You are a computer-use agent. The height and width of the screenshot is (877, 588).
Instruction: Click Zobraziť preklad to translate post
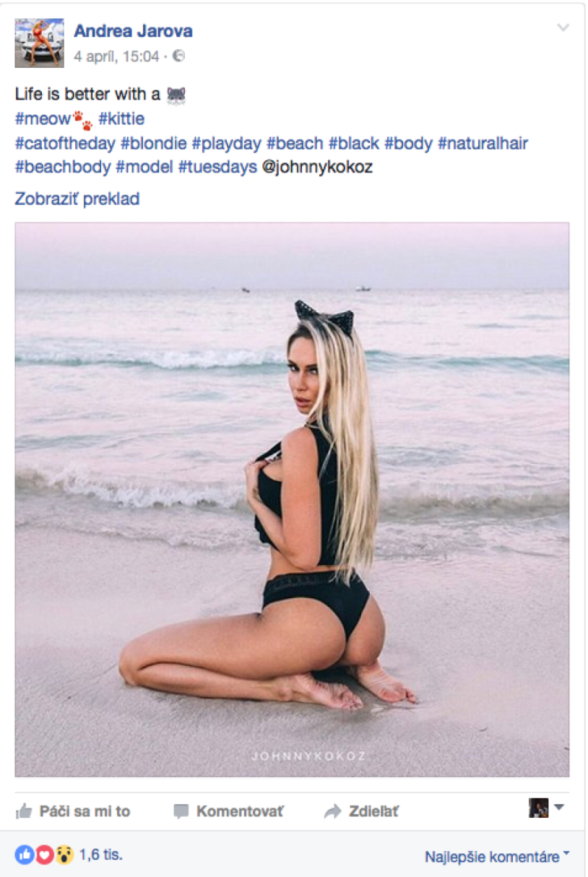coord(77,199)
